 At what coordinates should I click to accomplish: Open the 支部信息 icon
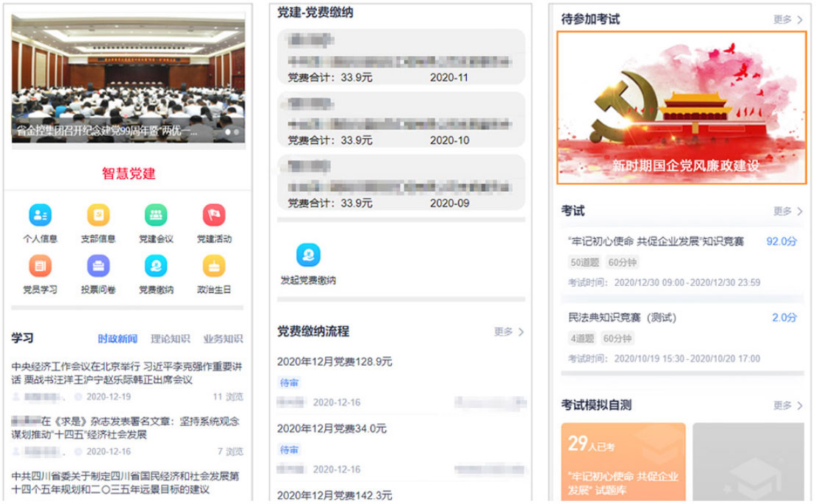coord(98,215)
